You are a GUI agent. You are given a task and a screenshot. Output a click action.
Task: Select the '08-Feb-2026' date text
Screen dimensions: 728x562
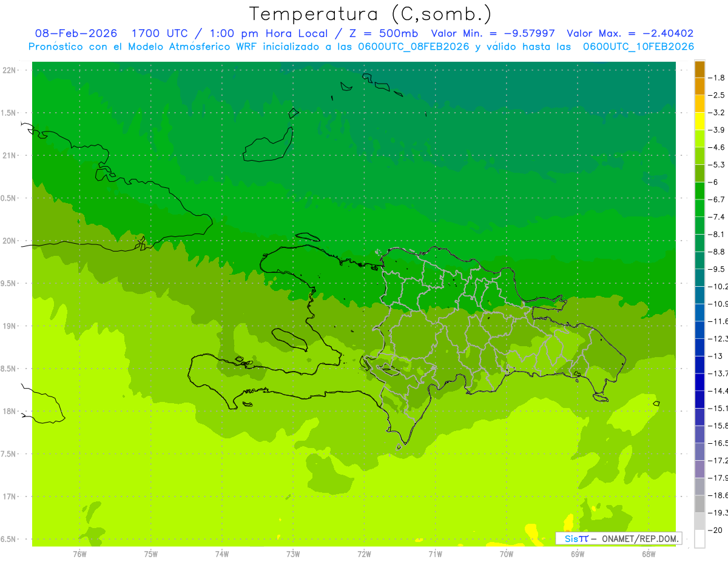(x=76, y=33)
